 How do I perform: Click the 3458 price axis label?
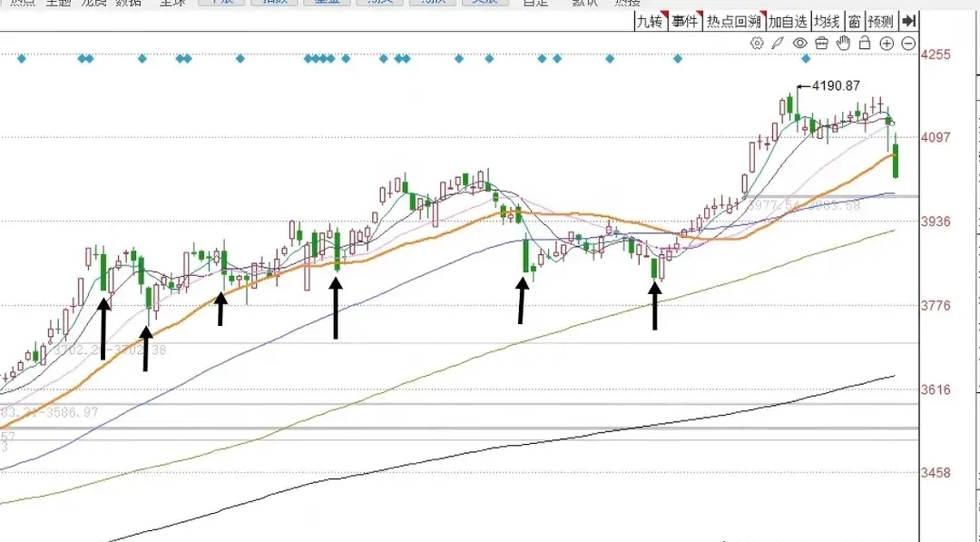pyautogui.click(x=936, y=473)
